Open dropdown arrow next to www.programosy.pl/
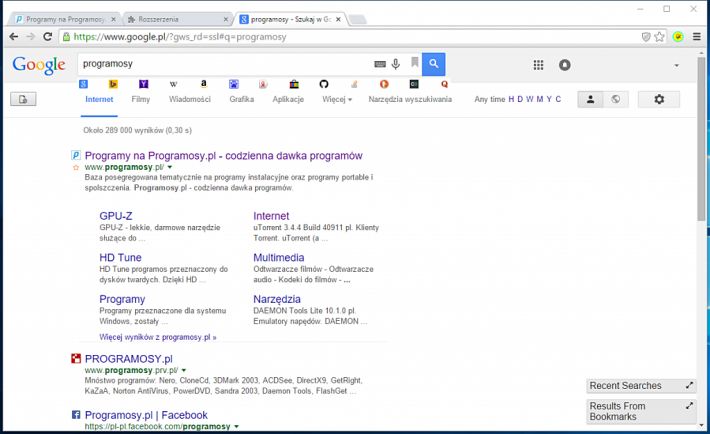 click(x=170, y=167)
